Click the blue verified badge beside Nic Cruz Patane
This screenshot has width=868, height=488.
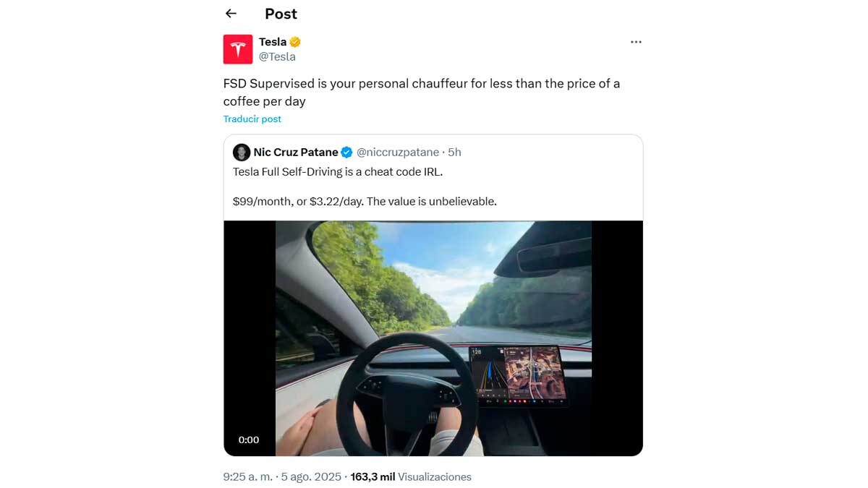[x=346, y=152]
